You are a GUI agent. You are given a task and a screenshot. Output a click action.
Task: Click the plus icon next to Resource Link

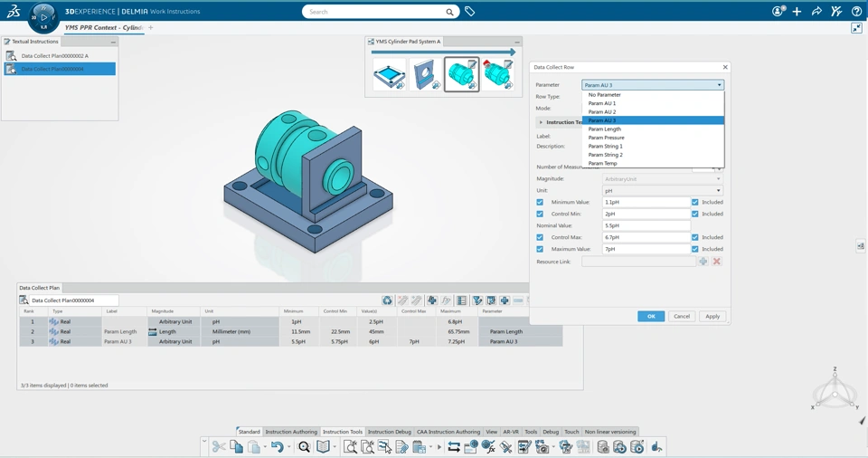[703, 262]
